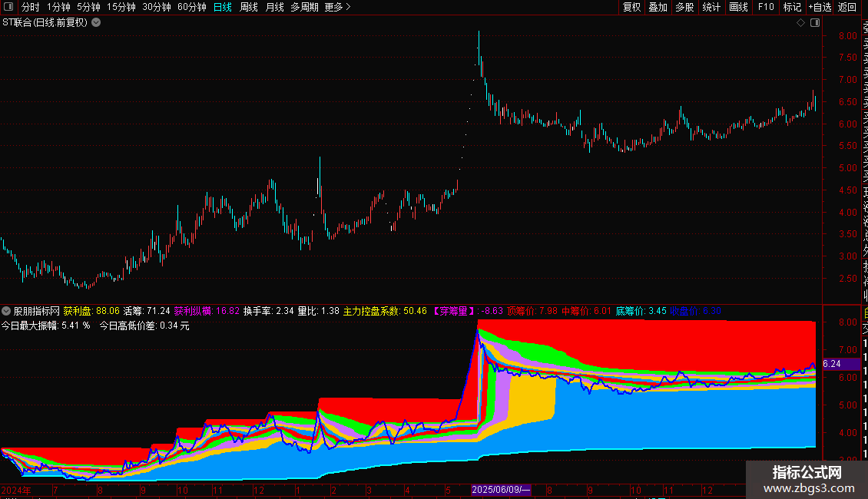868x499 pixels.
Task: Click the 量比: 1.38 value
Action: pos(318,311)
